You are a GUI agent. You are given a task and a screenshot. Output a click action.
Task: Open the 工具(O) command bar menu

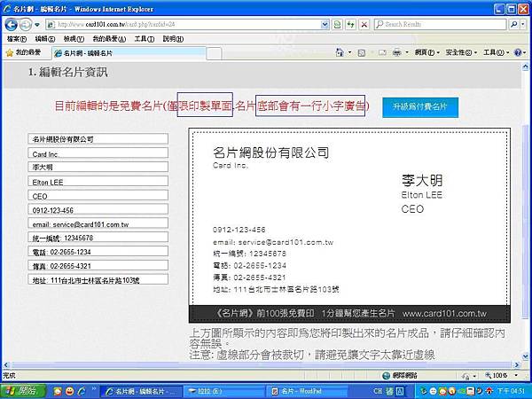tap(496, 52)
